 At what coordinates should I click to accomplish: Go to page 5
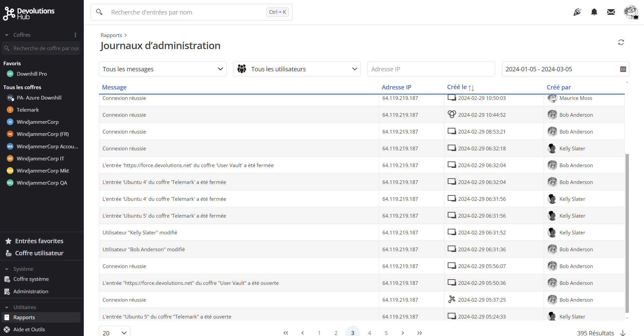[x=386, y=333]
